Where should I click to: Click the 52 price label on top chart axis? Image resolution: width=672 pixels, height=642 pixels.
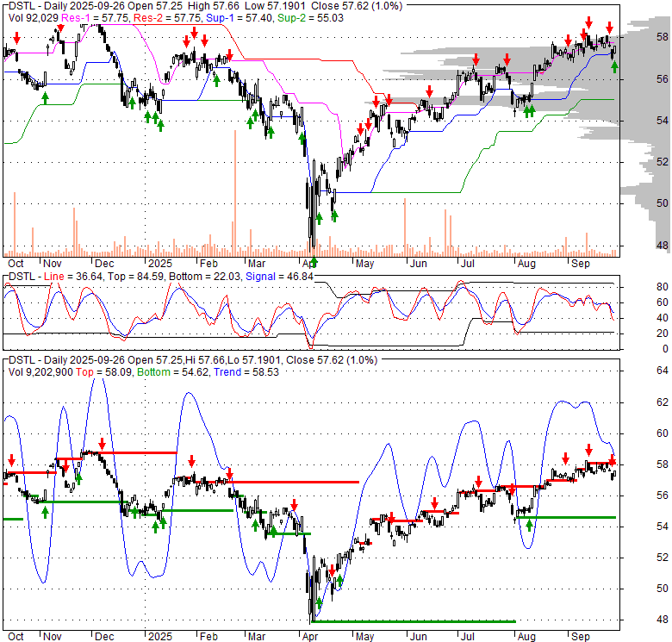[x=663, y=161]
